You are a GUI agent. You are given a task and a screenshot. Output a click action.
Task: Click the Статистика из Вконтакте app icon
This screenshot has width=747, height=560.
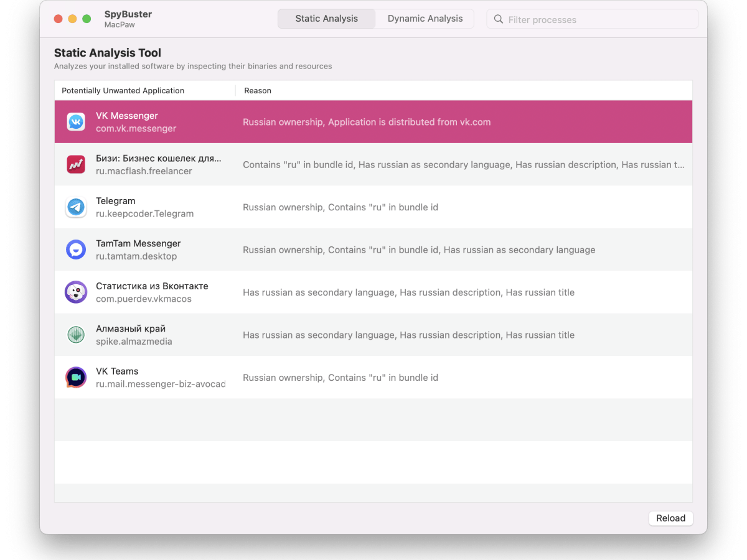tap(76, 292)
